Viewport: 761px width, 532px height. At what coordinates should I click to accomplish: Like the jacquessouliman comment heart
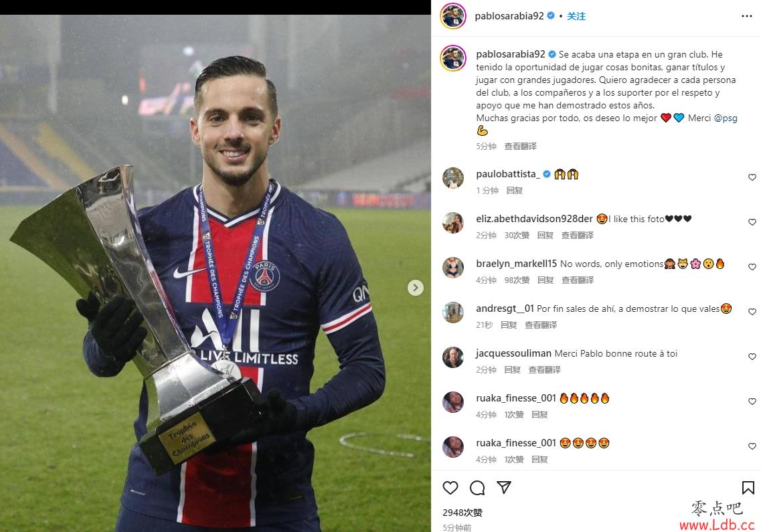752,356
